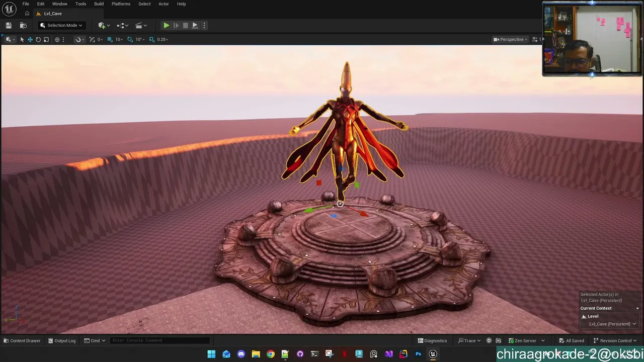Viewport: 644px width, 362px height.
Task: Open the Perspective view mode dropdown
Action: point(511,39)
